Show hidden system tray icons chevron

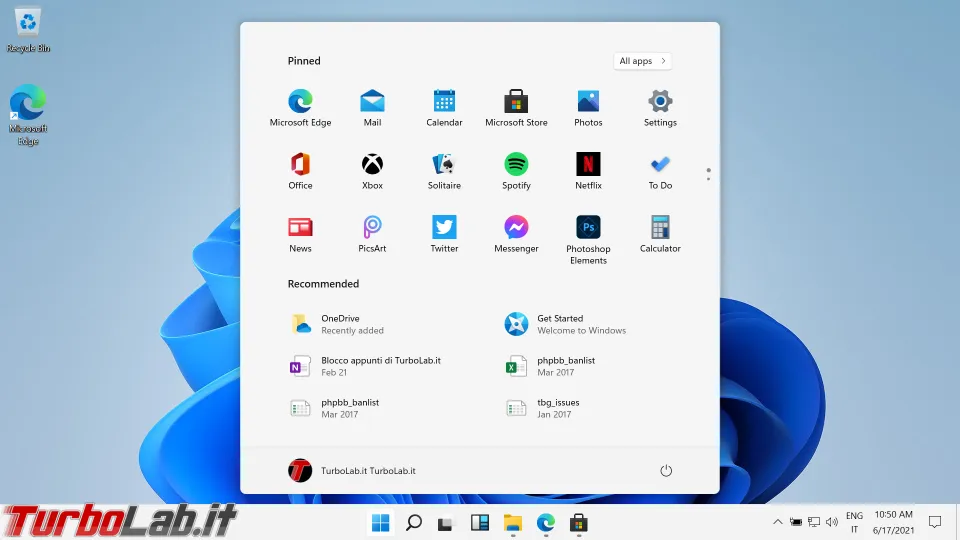tap(777, 522)
